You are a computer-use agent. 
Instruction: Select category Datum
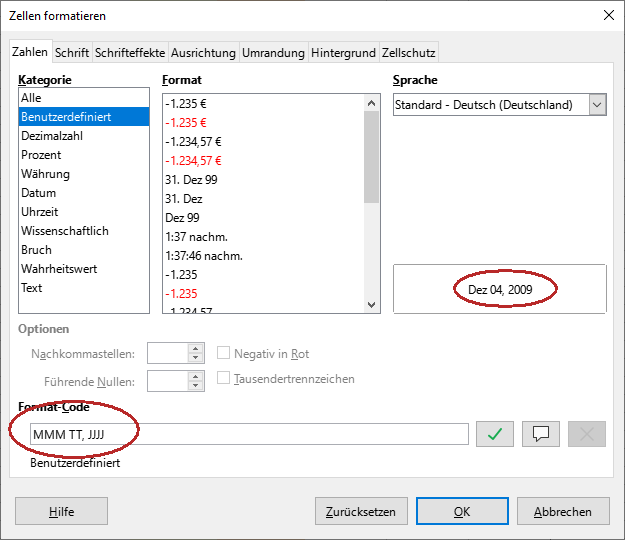(84, 193)
